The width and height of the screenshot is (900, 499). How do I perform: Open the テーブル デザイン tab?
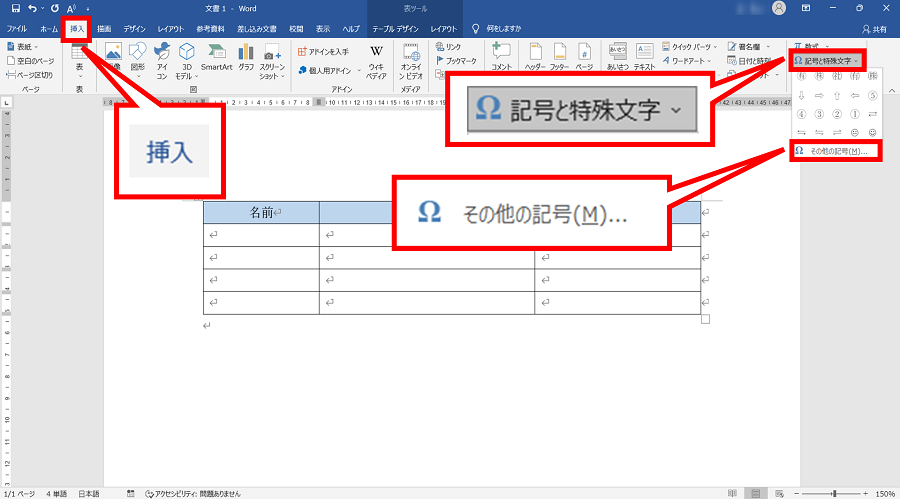[x=395, y=29]
